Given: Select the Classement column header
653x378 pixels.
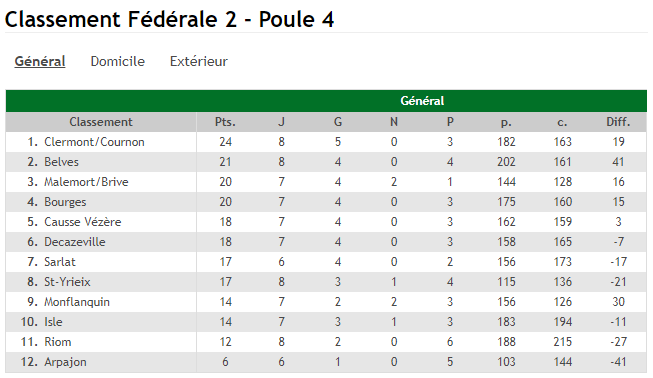Looking at the screenshot, I should (101, 122).
